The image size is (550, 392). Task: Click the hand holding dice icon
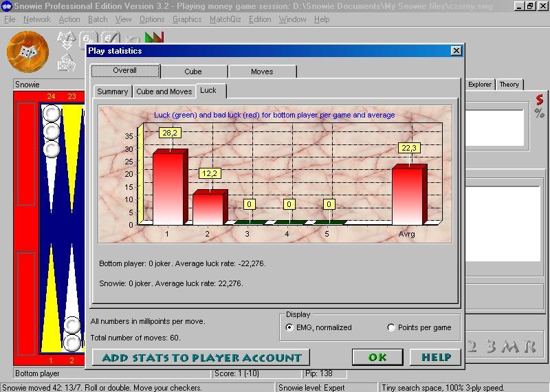(x=67, y=64)
